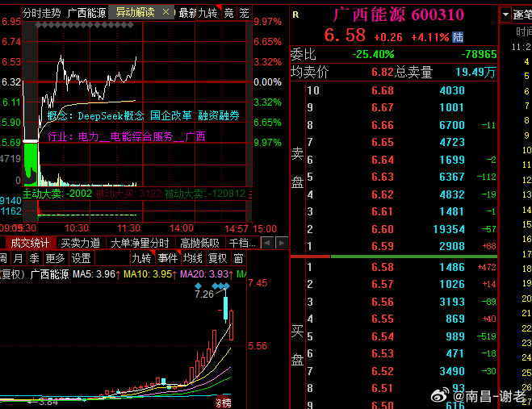Click the buy/sell ratio bar between order books
Screen dimensions: 532x409
[394, 257]
